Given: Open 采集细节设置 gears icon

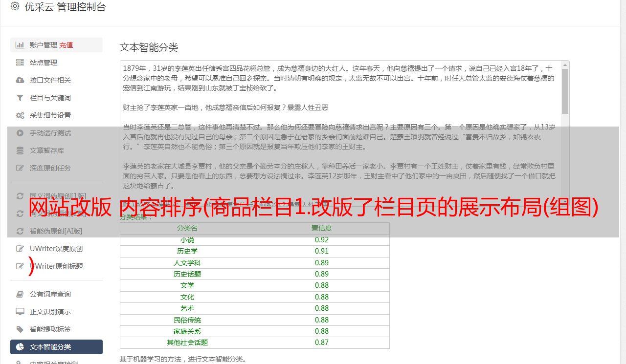Looking at the screenshot, I should point(20,115).
